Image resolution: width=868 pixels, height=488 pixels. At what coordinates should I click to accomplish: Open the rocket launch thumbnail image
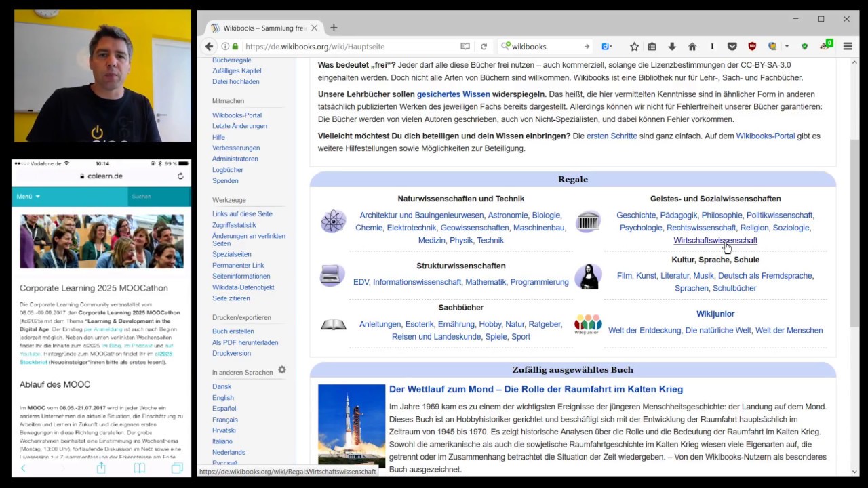click(351, 426)
